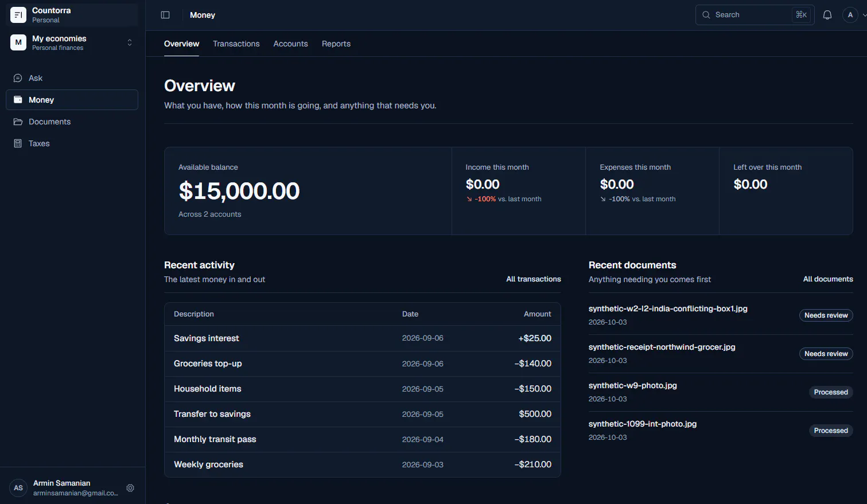Viewport: 867px width, 504px height.
Task: Open synthetic-1099-int-photo.jpg document
Action: [643, 424]
